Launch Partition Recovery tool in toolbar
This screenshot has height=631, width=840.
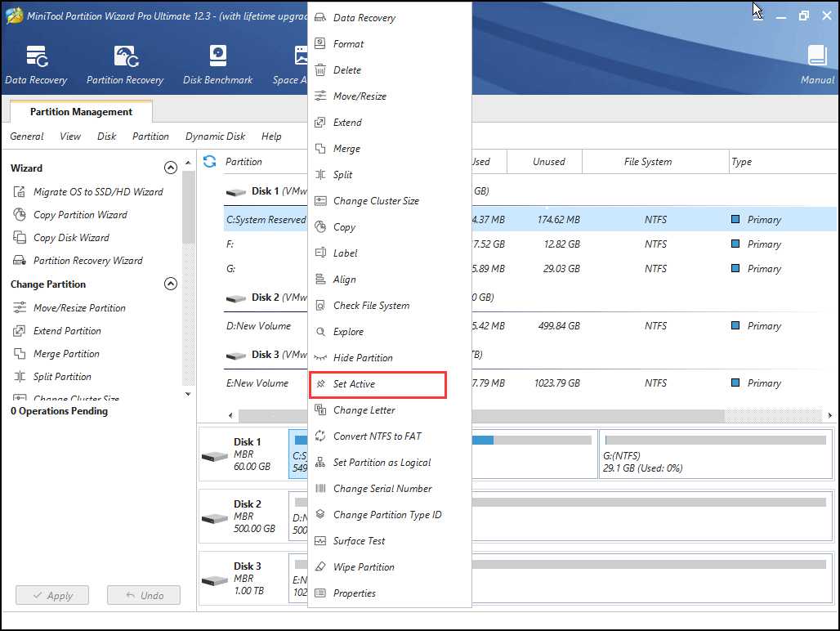coord(125,65)
